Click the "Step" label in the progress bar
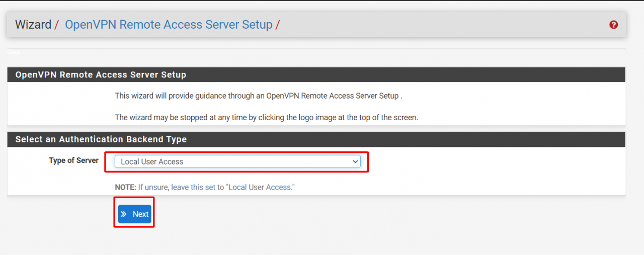This screenshot has height=255, width=644. (x=14, y=52)
